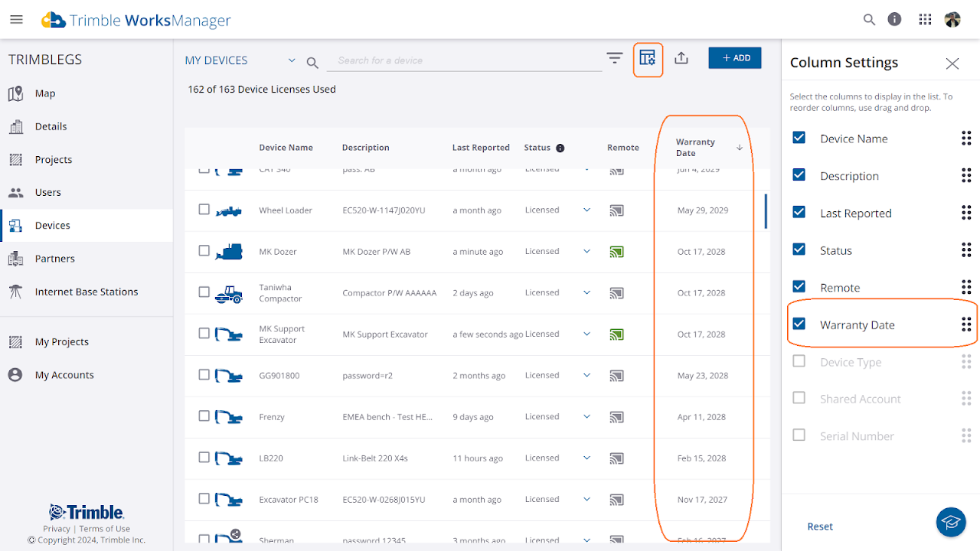Click the Status column info icon
The width and height of the screenshot is (980, 551).
pyautogui.click(x=560, y=148)
